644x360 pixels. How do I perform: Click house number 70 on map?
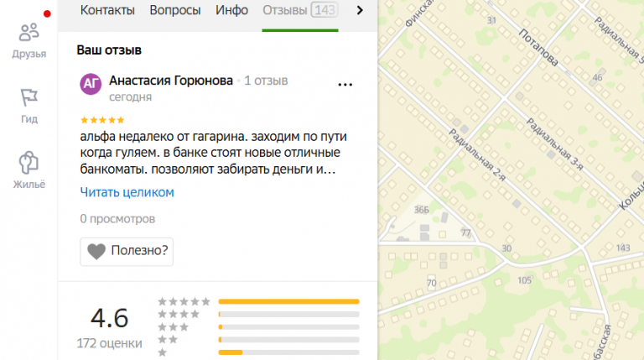click(x=431, y=283)
